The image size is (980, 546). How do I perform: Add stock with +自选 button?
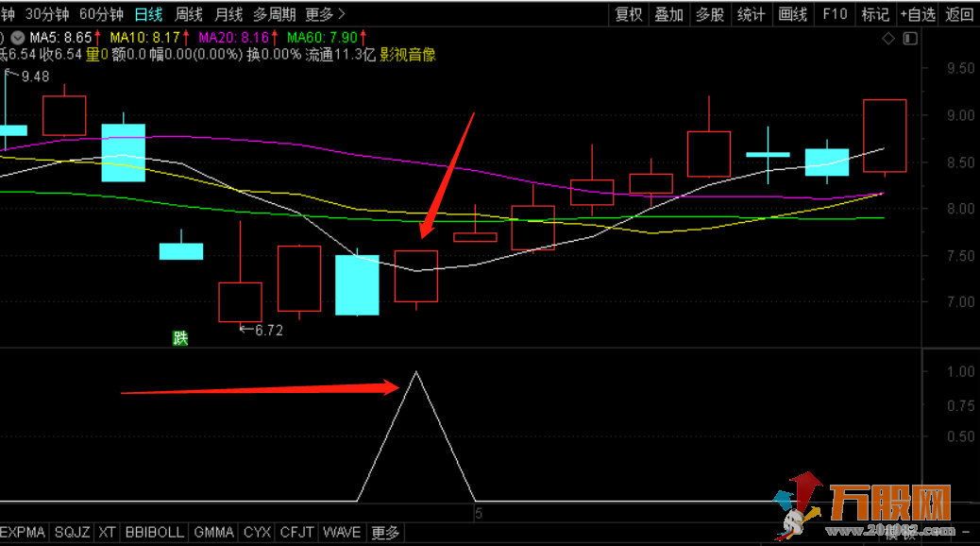coord(918,14)
